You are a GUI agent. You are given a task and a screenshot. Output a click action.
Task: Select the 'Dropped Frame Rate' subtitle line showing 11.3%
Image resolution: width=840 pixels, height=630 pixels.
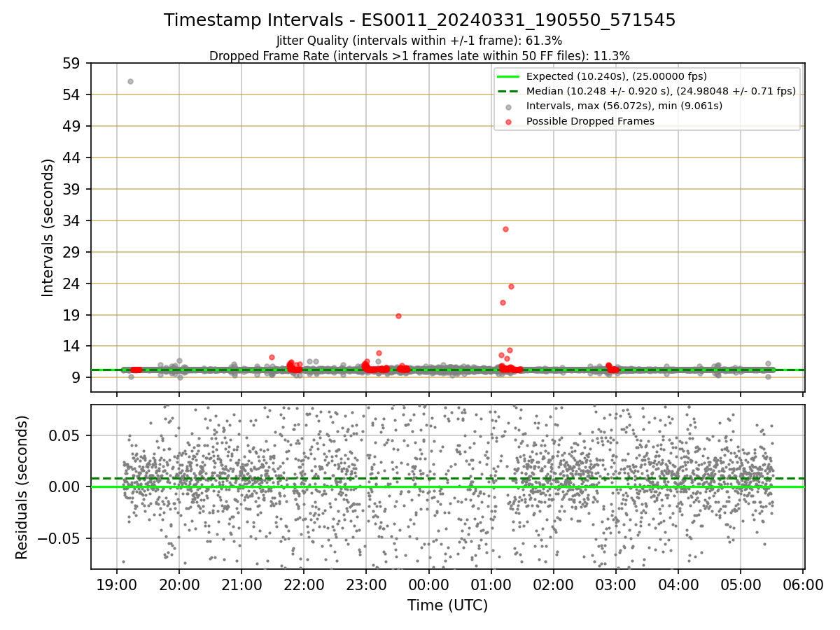coord(420,56)
